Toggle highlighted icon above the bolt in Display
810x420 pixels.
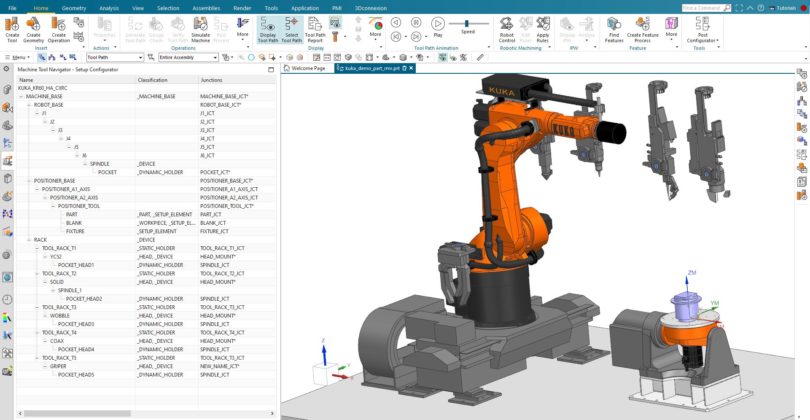pyautogui.click(x=335, y=23)
